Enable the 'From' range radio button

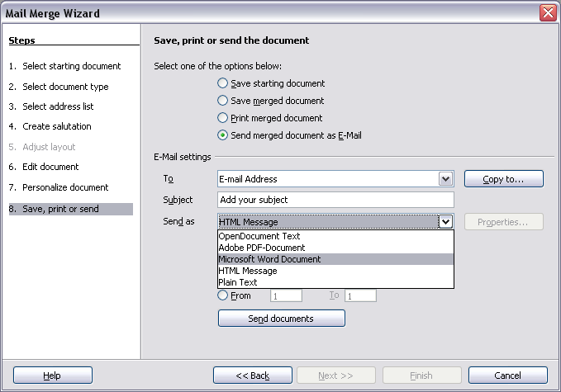point(222,295)
